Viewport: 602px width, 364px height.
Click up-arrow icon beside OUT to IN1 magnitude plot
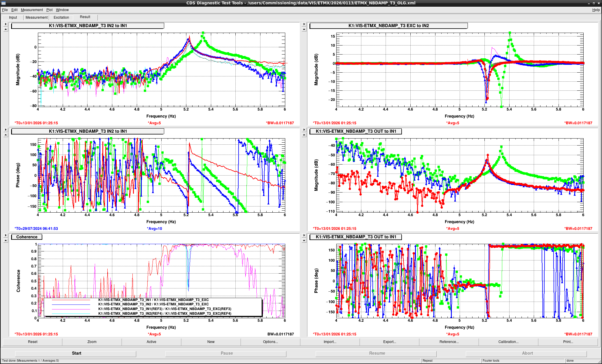point(304,135)
